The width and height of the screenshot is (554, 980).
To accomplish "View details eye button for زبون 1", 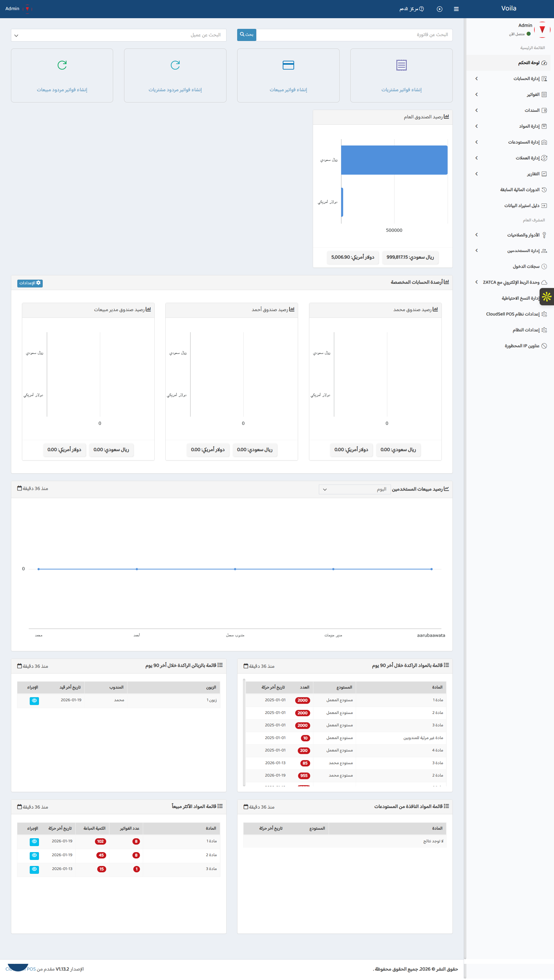I will click(34, 701).
